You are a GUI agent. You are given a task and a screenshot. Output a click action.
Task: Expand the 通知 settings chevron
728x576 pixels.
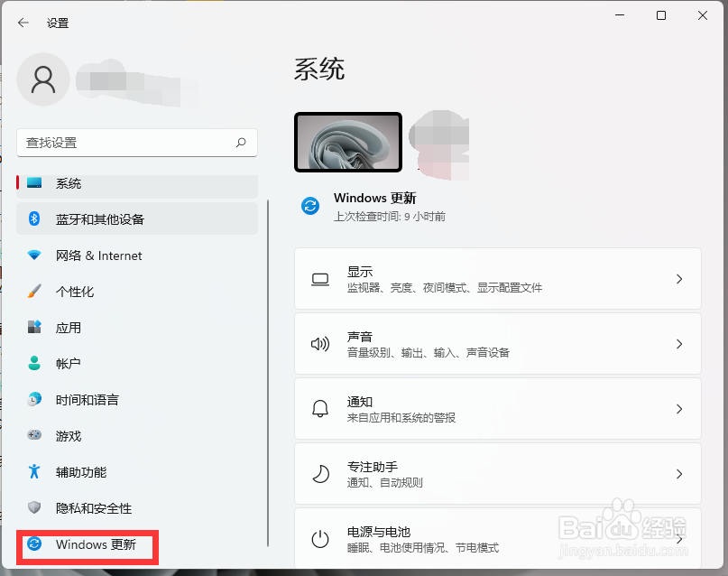[x=679, y=409]
